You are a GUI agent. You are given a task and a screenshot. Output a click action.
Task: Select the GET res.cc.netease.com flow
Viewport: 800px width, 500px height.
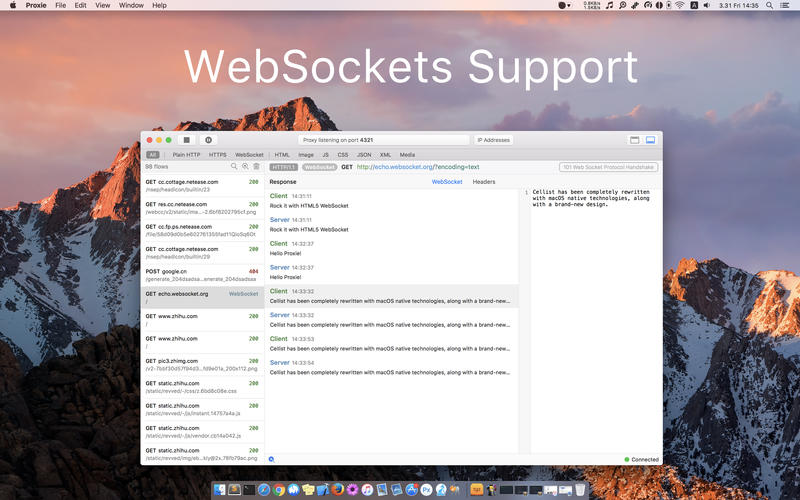[x=203, y=208]
